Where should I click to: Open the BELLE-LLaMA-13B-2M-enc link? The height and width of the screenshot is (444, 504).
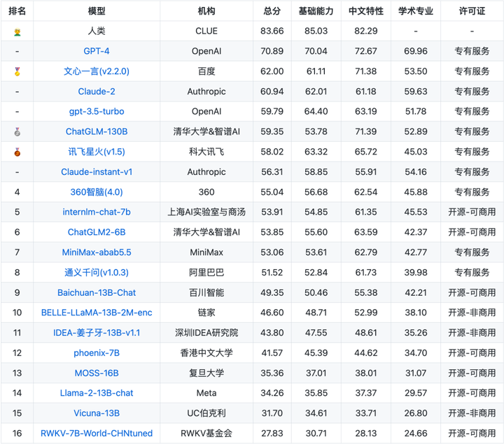(x=97, y=313)
